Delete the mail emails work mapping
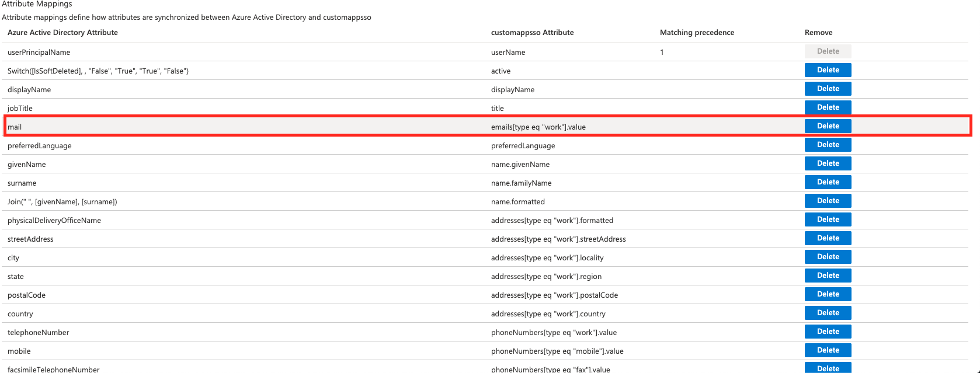The height and width of the screenshot is (373, 980). [x=828, y=126]
